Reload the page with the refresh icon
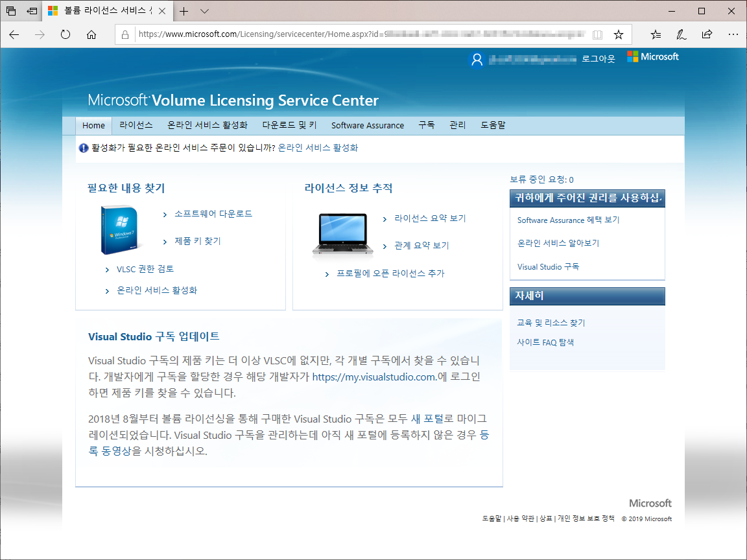This screenshot has height=560, width=747. click(65, 34)
